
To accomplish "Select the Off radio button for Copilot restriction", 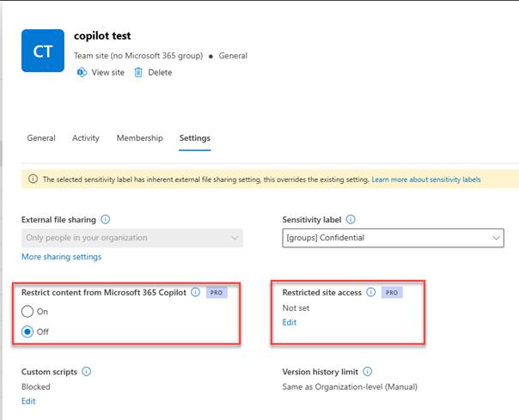I will coord(27,332).
